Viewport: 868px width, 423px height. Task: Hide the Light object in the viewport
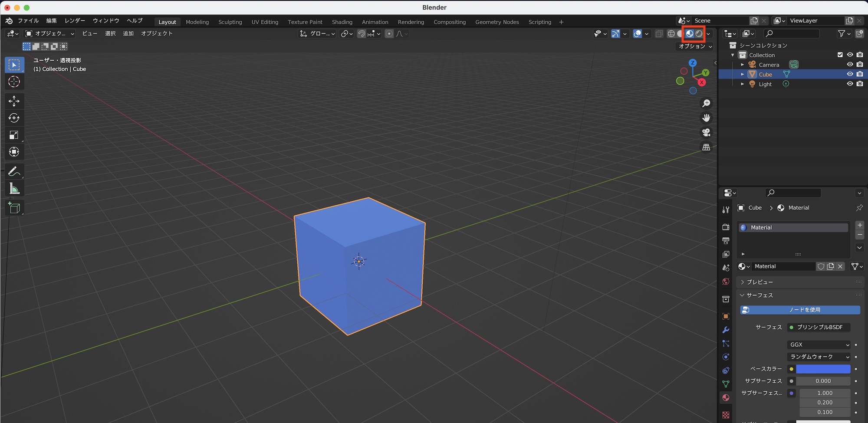pos(849,84)
